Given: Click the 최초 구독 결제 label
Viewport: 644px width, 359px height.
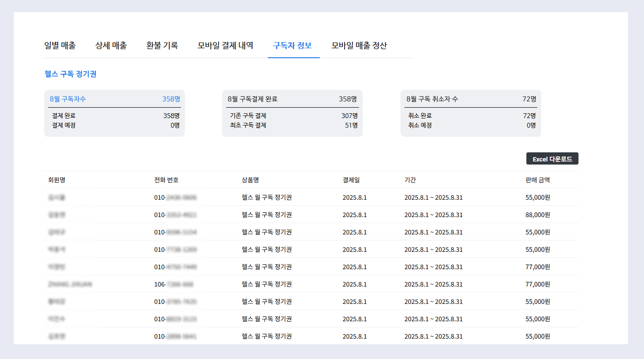Looking at the screenshot, I should [248, 125].
